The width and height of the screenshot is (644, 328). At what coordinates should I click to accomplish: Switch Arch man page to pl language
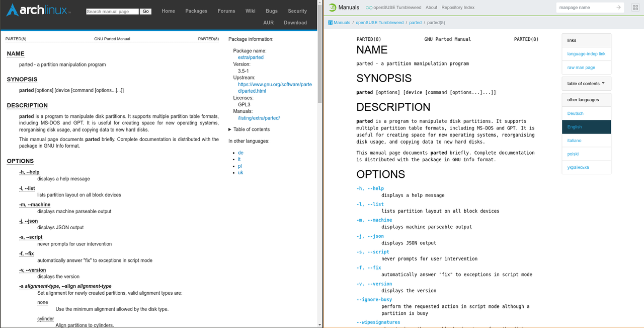[240, 166]
